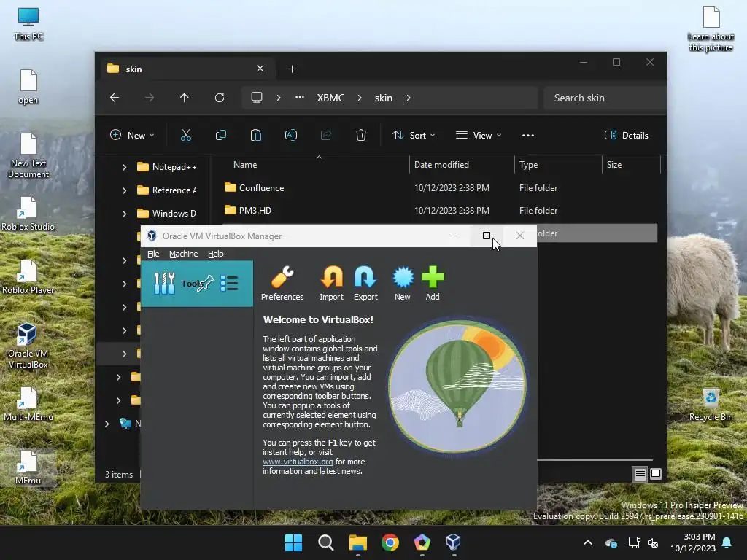Screen dimensions: 747x560
Task: Expand the Notepad++ tree folder
Action: point(124,167)
